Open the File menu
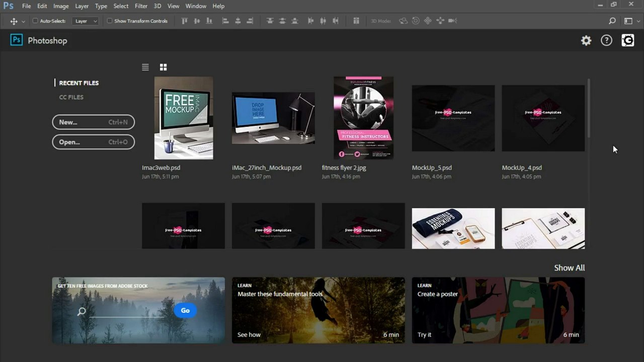Image resolution: width=644 pixels, height=362 pixels. click(26, 6)
